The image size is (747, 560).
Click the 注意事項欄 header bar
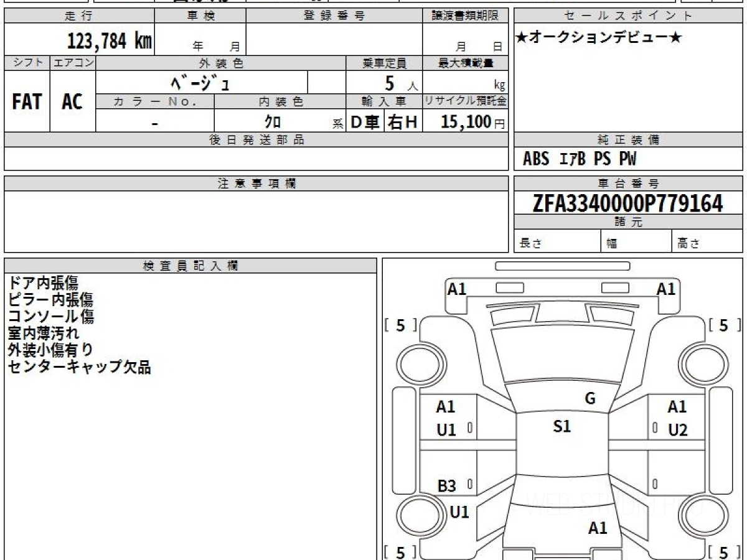pos(256,184)
